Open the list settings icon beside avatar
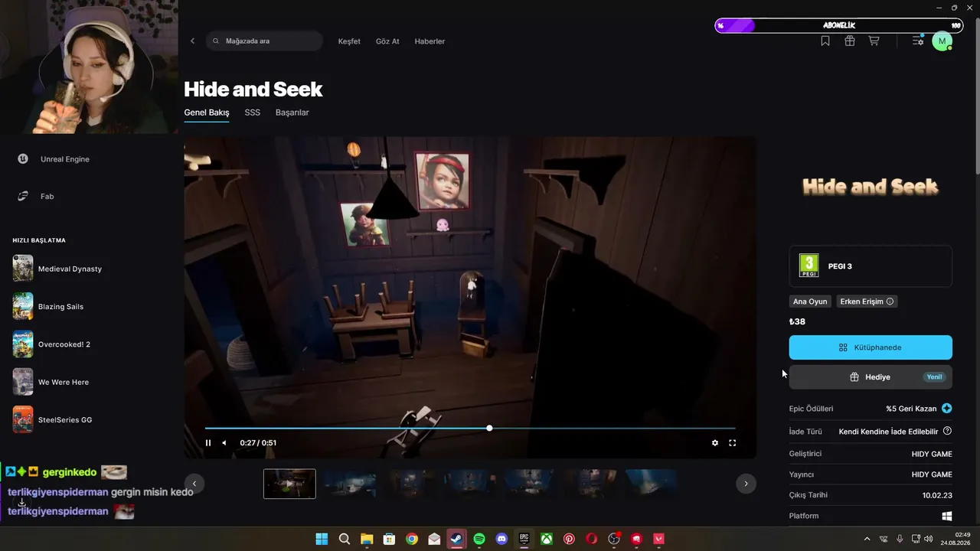 click(x=917, y=41)
